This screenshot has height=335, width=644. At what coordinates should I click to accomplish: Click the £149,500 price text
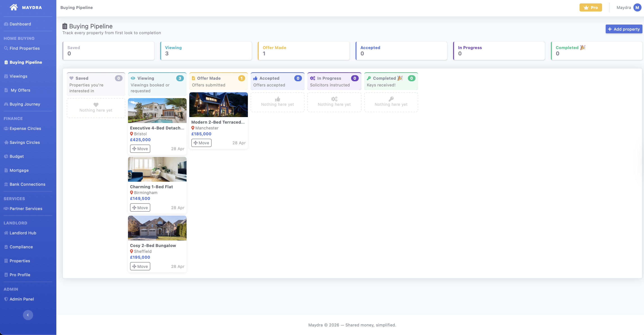point(140,199)
